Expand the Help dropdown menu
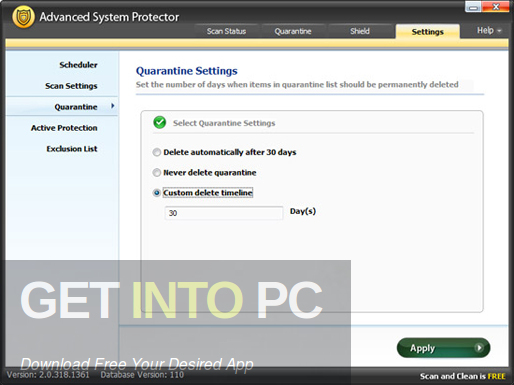The width and height of the screenshot is (514, 385). (489, 31)
